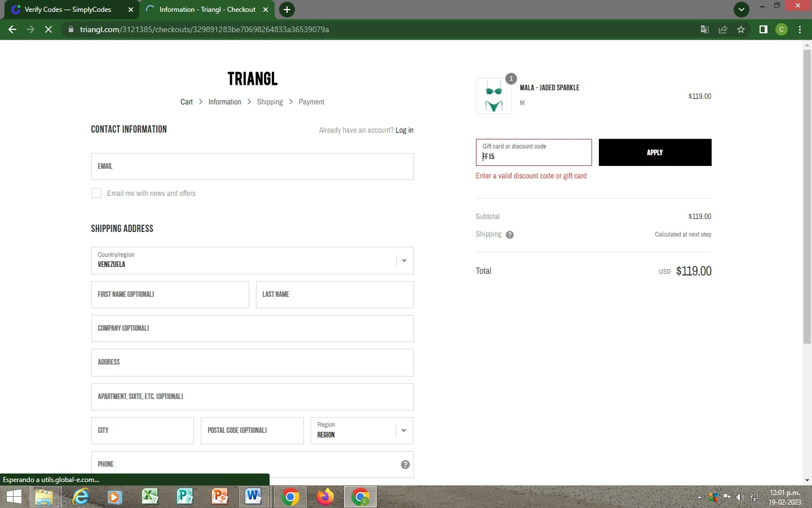This screenshot has width=812, height=508.
Task: Click the scrollbar down arrow
Action: point(807,480)
